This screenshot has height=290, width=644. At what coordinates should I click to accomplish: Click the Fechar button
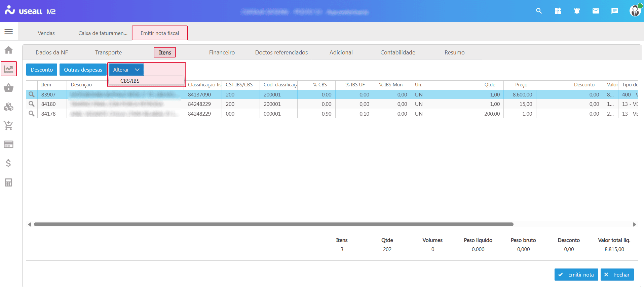click(617, 275)
